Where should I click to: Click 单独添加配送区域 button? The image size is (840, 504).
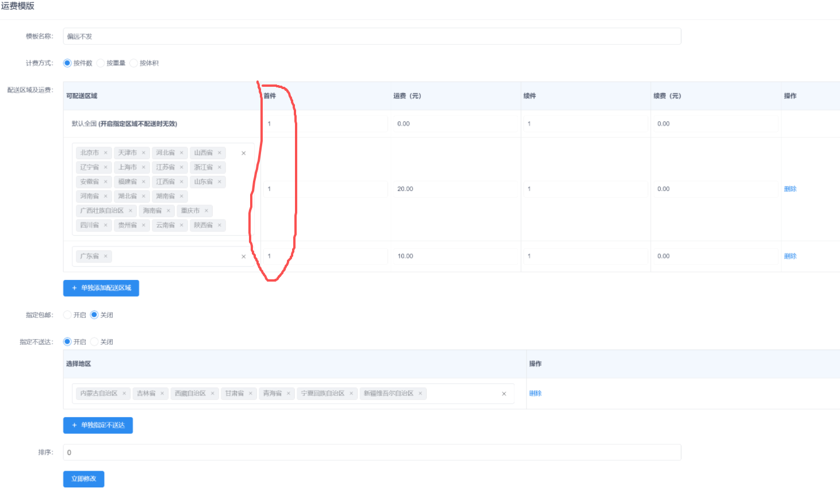pos(101,288)
